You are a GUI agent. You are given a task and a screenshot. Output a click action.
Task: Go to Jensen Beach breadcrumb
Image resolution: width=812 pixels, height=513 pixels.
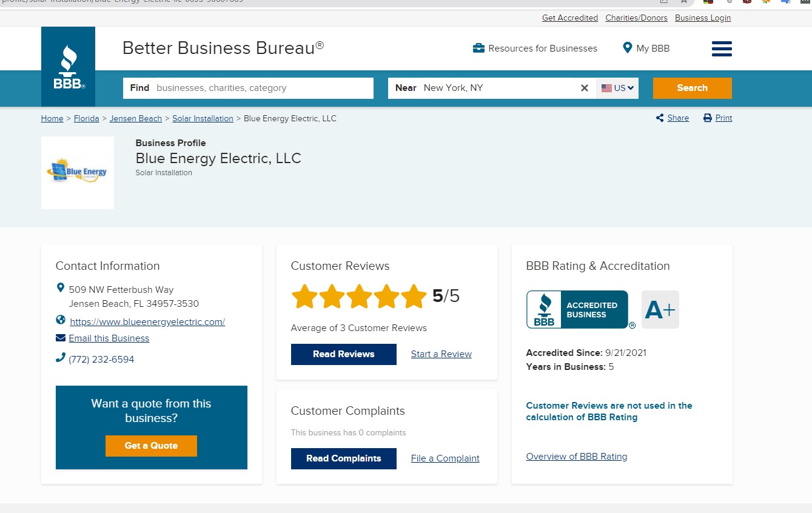(x=136, y=118)
